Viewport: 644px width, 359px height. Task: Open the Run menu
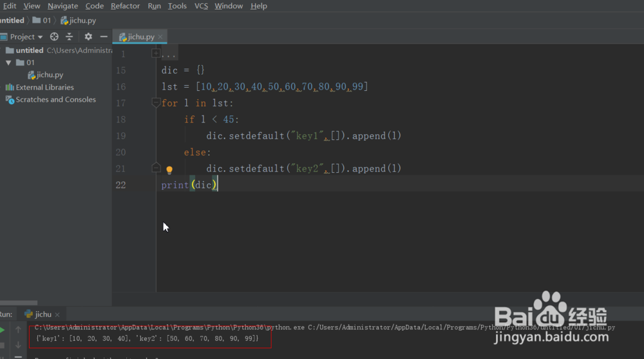[x=154, y=6]
